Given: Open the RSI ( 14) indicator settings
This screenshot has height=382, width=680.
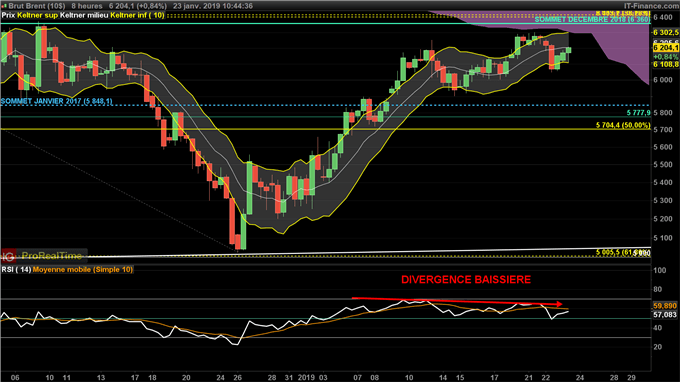Looking at the screenshot, I should (16, 270).
